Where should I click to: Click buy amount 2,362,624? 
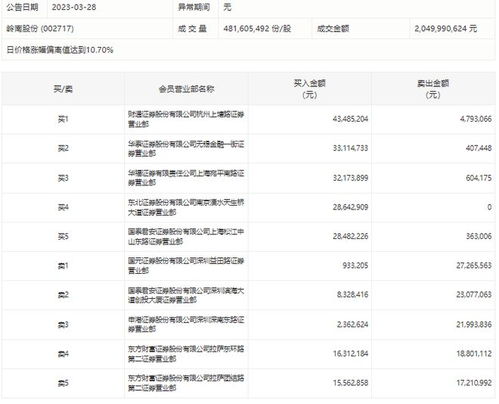(x=353, y=324)
